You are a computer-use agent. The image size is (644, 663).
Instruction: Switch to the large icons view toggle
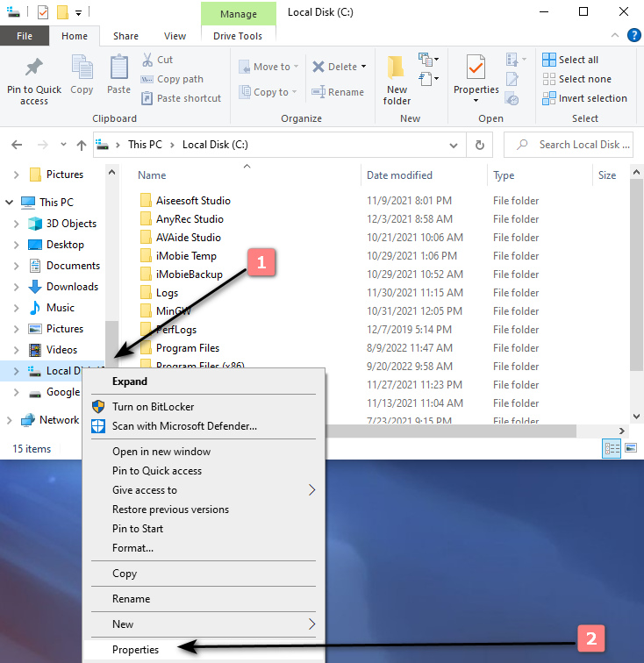(631, 449)
